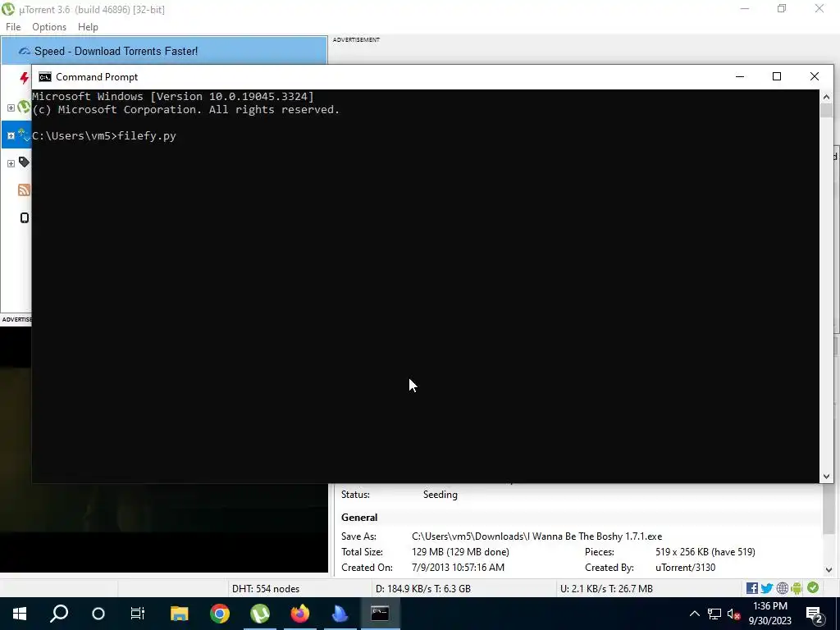Click Pieces 519 x 256 KB value
840x630 pixels.
[705, 552]
